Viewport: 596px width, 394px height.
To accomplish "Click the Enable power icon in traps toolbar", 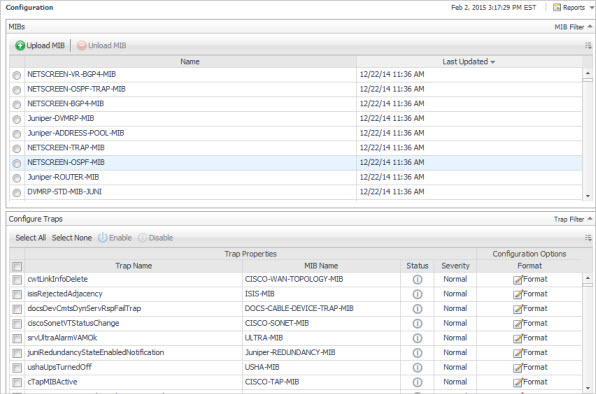I will pyautogui.click(x=103, y=238).
